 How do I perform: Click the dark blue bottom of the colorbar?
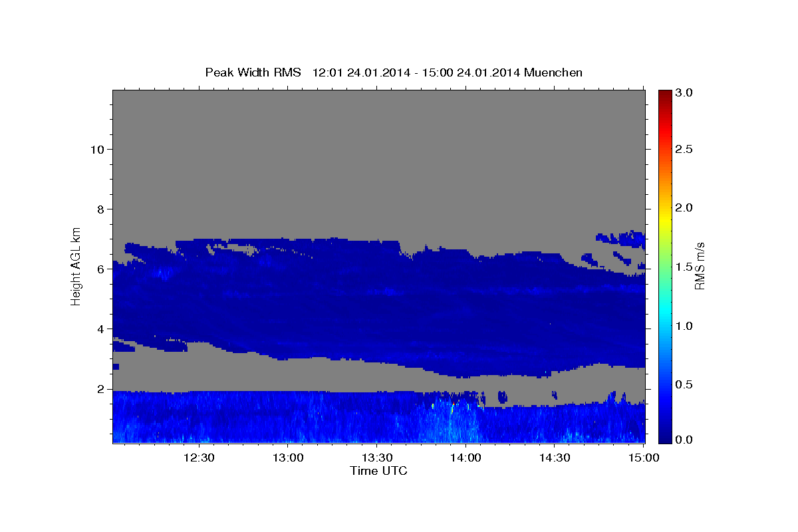point(665,438)
